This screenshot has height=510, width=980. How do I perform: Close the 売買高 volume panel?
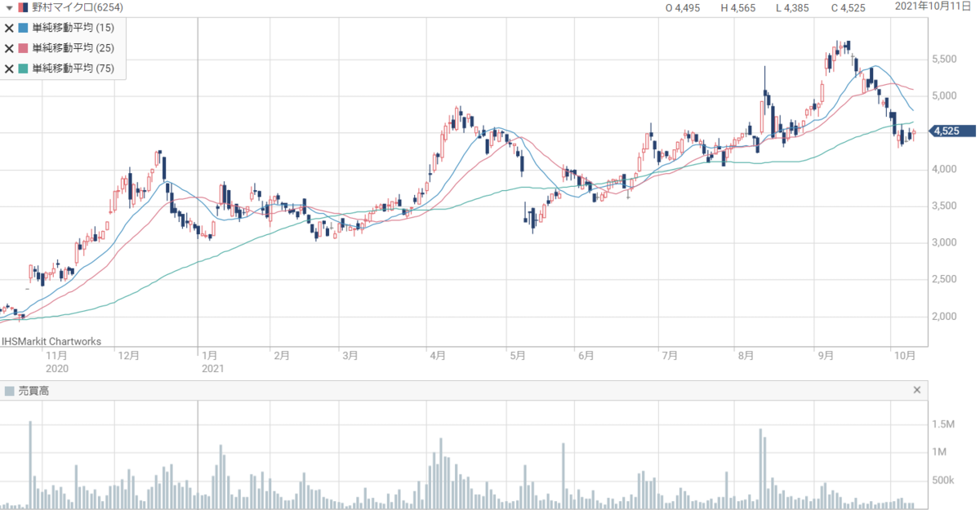(917, 391)
